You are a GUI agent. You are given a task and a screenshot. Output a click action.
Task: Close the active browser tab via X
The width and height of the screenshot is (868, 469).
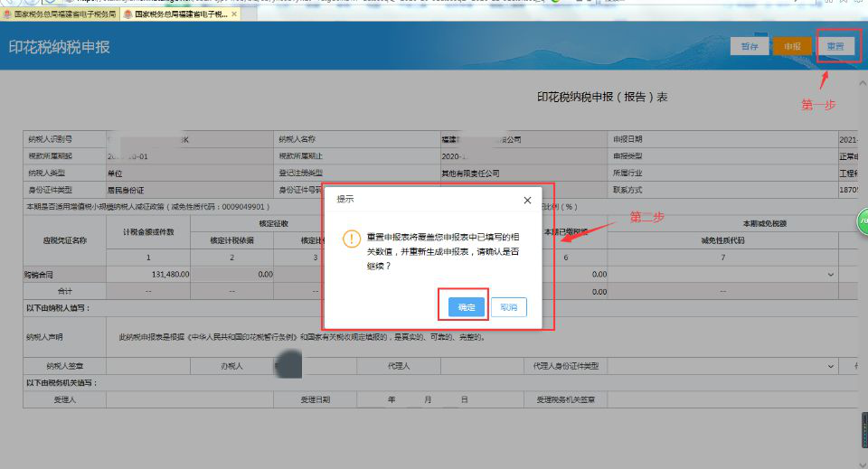pyautogui.click(x=235, y=15)
